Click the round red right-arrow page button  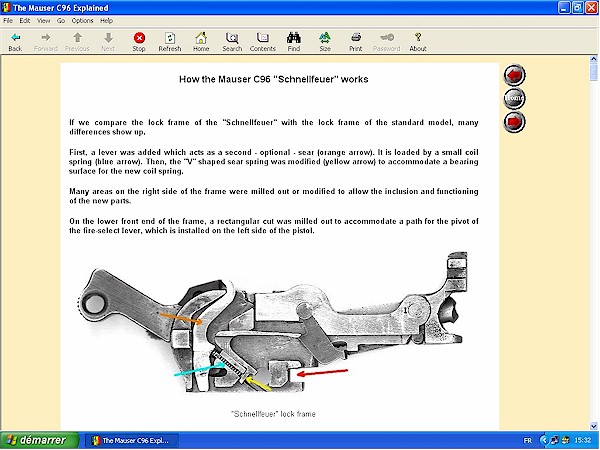click(514, 122)
